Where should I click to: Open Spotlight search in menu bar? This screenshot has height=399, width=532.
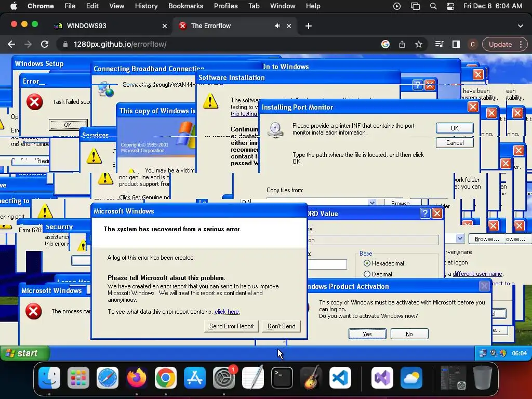click(x=433, y=6)
